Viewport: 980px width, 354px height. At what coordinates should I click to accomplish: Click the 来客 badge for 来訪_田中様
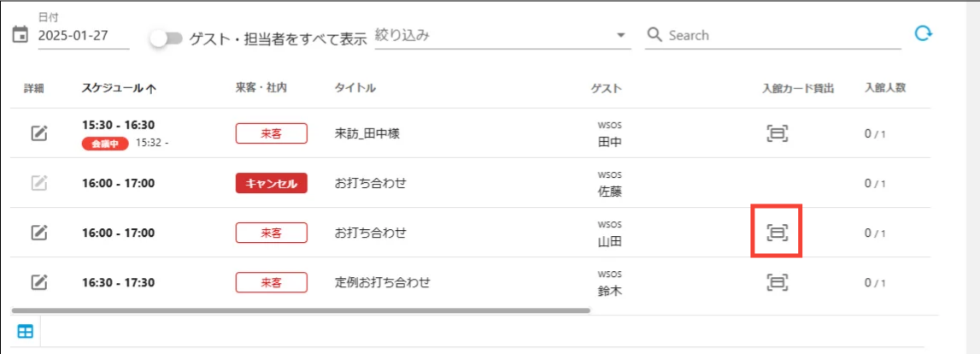[x=271, y=133]
